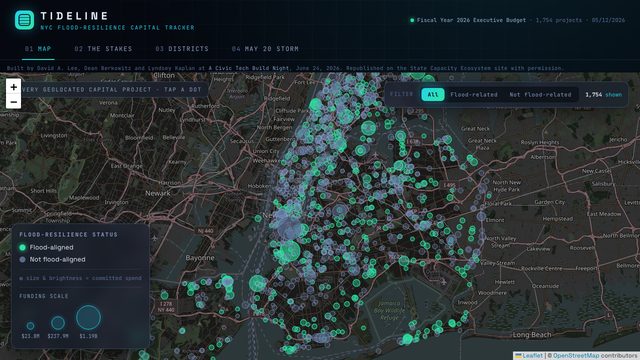Click the green status dot beside Fiscal Year

412,20
